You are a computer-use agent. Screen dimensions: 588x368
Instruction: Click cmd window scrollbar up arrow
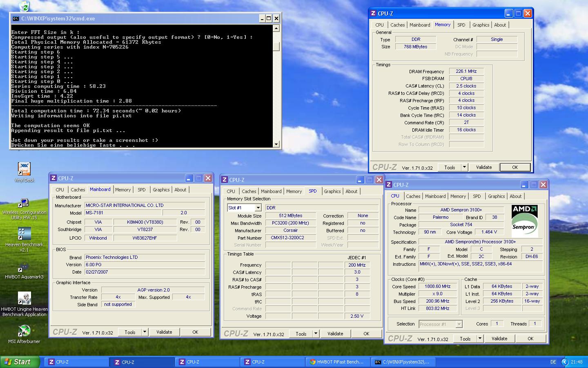click(x=276, y=28)
